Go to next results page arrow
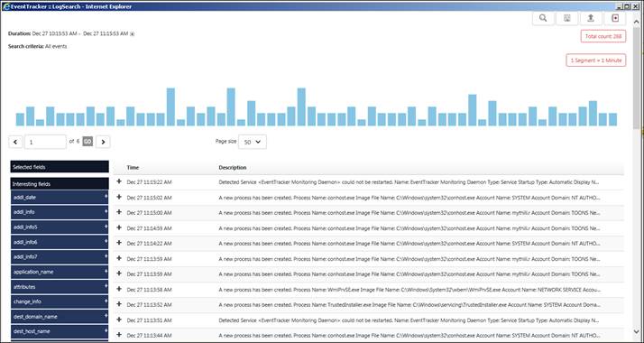 [x=103, y=142]
